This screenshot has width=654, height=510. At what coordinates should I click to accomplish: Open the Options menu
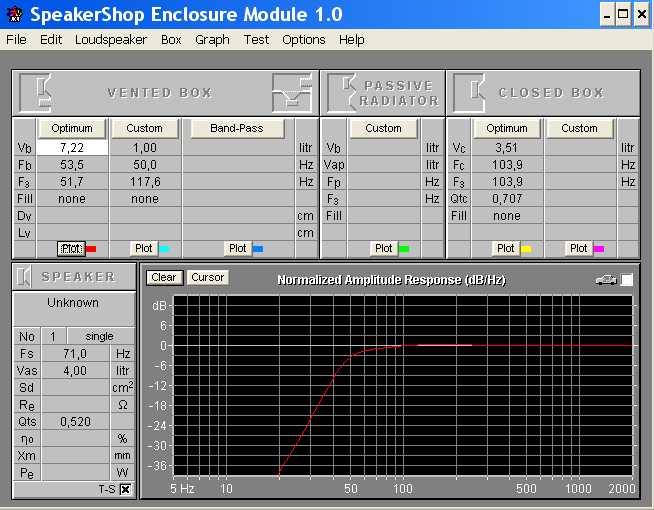304,40
